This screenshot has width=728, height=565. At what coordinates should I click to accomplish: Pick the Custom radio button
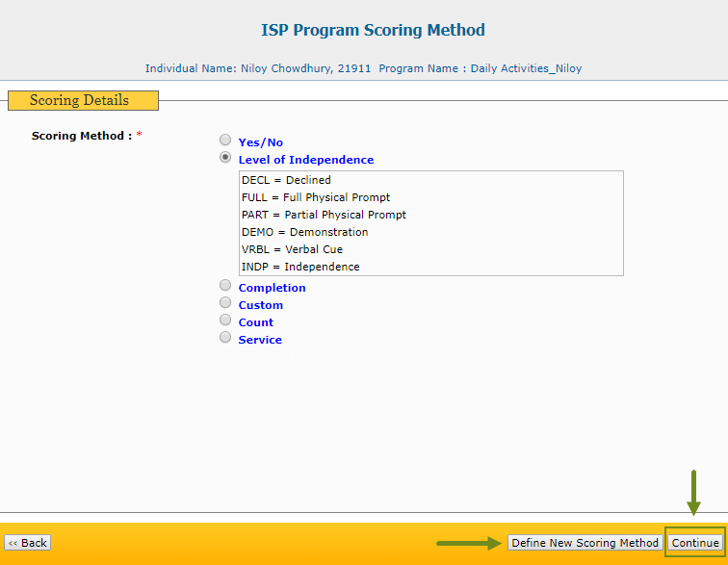[225, 302]
